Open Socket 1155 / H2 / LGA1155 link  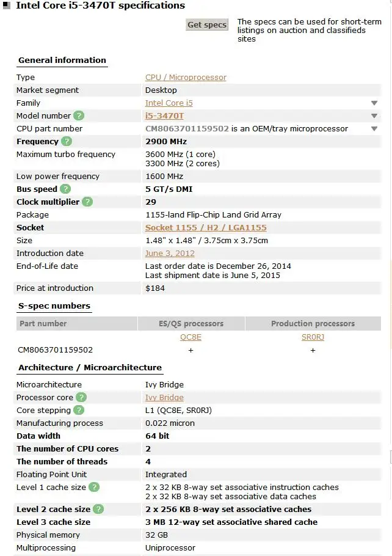(x=206, y=227)
